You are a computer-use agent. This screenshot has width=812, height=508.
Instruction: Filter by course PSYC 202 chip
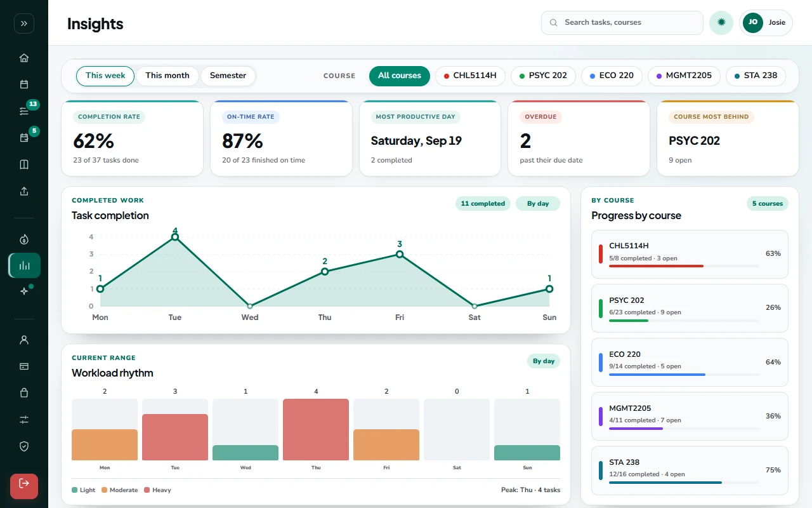[x=543, y=76]
